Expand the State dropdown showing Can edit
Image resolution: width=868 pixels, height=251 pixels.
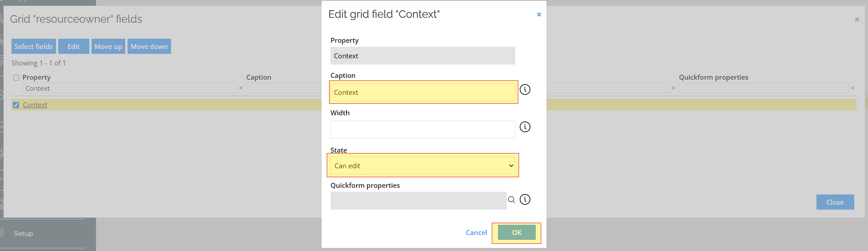click(x=423, y=166)
